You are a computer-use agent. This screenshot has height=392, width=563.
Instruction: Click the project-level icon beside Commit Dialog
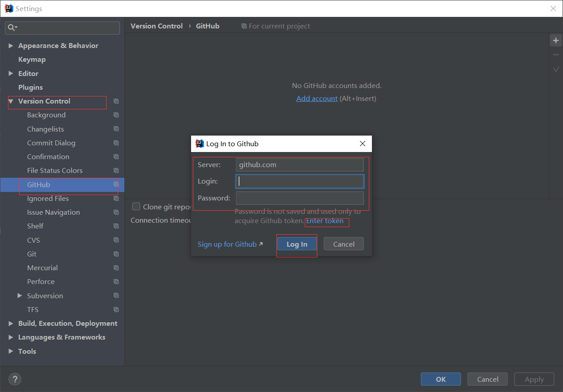(x=116, y=143)
